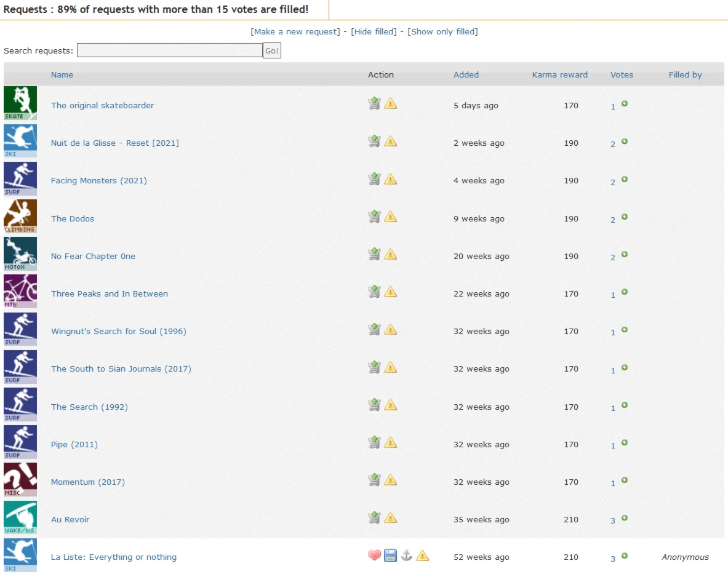The height and width of the screenshot is (574, 728).
Task: Open the MTB category thumbnail
Action: pyautogui.click(x=20, y=291)
